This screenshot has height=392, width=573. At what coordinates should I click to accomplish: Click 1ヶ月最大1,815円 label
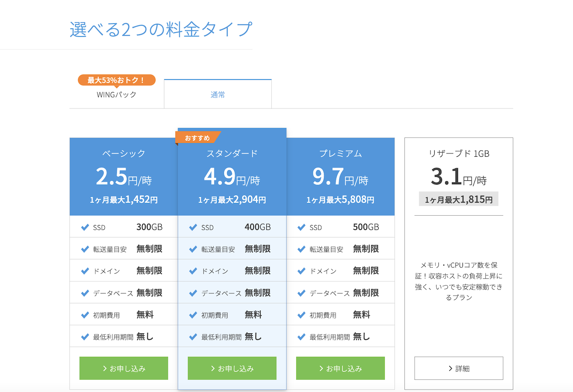pyautogui.click(x=459, y=199)
